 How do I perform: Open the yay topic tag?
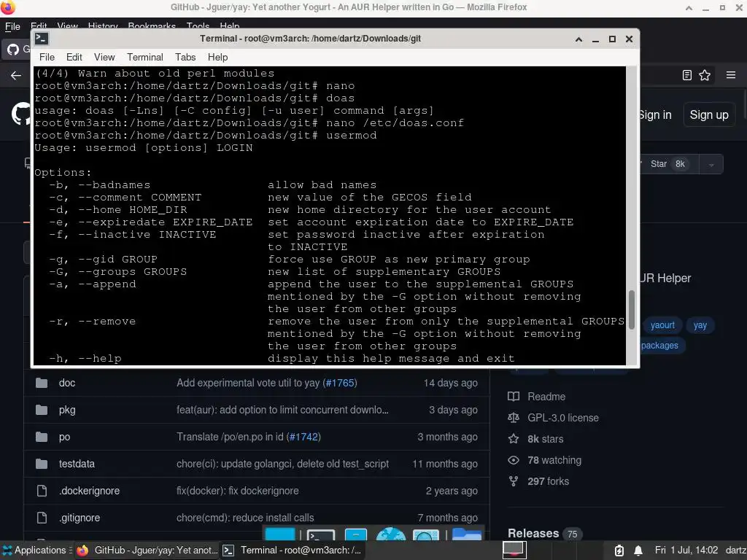pos(700,324)
